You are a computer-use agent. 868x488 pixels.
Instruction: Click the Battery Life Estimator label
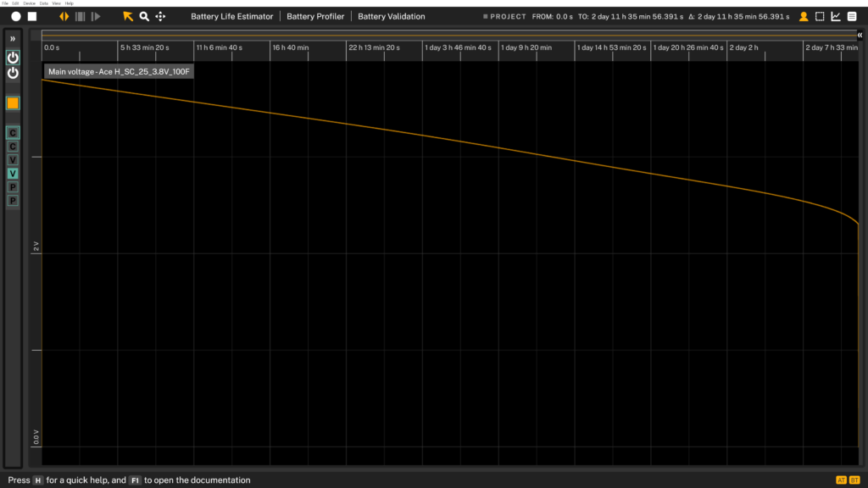[x=232, y=15]
